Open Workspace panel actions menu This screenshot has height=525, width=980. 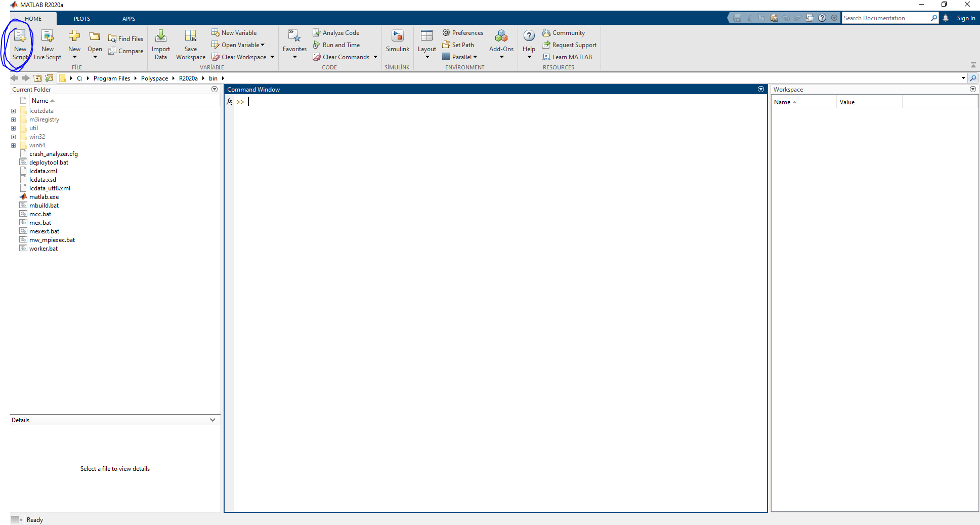973,89
